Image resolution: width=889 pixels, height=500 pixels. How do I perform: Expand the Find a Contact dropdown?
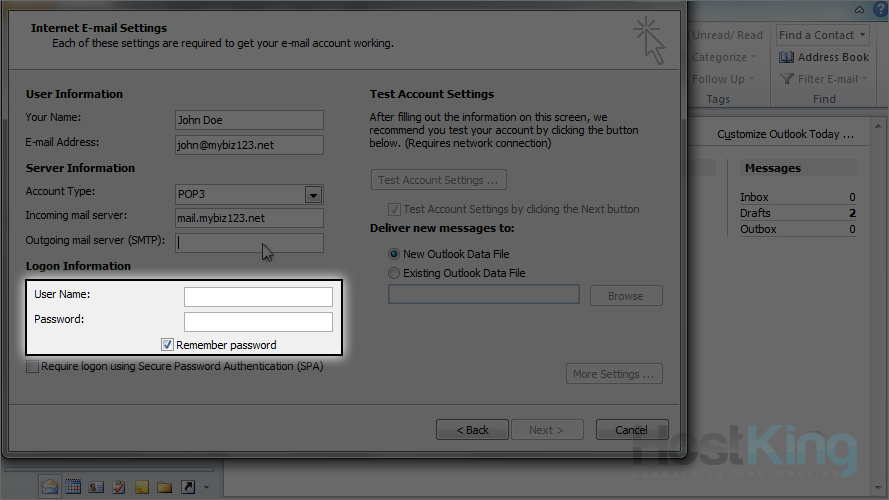862,36
